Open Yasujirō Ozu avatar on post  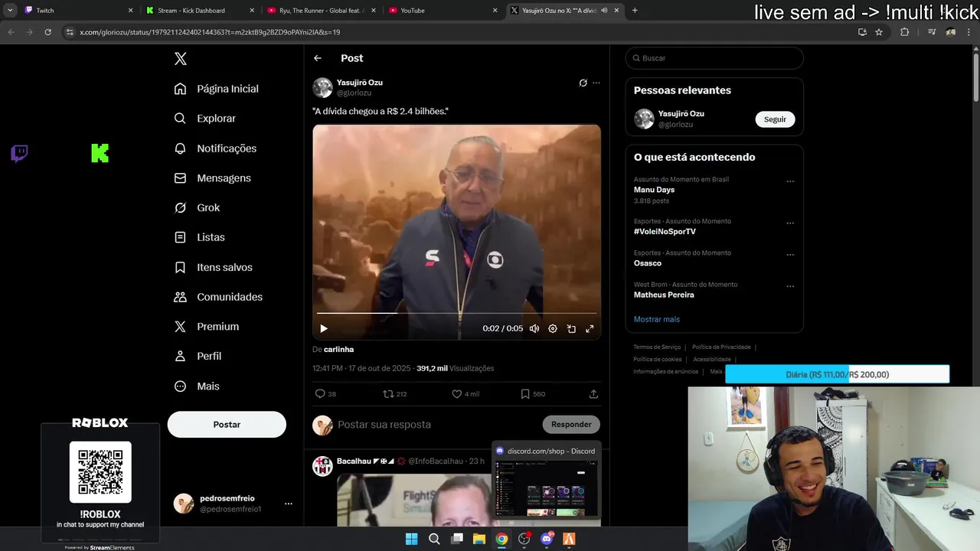[322, 87]
